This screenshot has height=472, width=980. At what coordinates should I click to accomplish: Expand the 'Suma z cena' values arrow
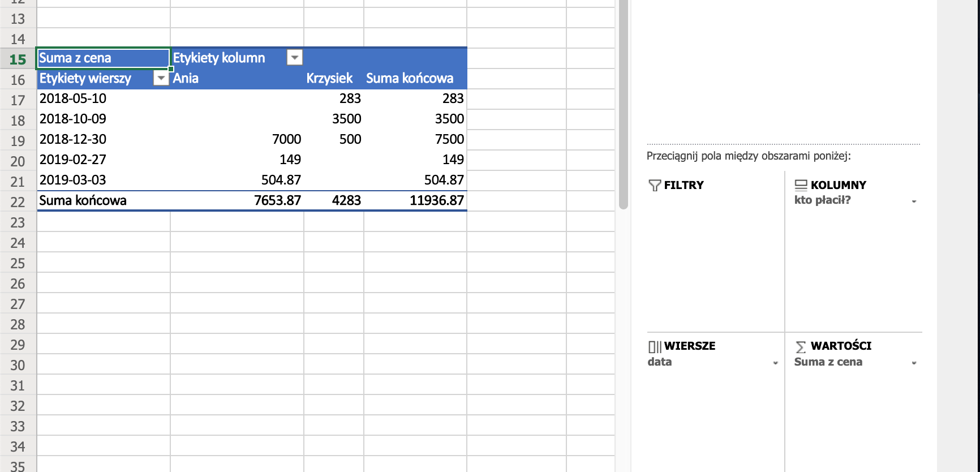tap(914, 363)
